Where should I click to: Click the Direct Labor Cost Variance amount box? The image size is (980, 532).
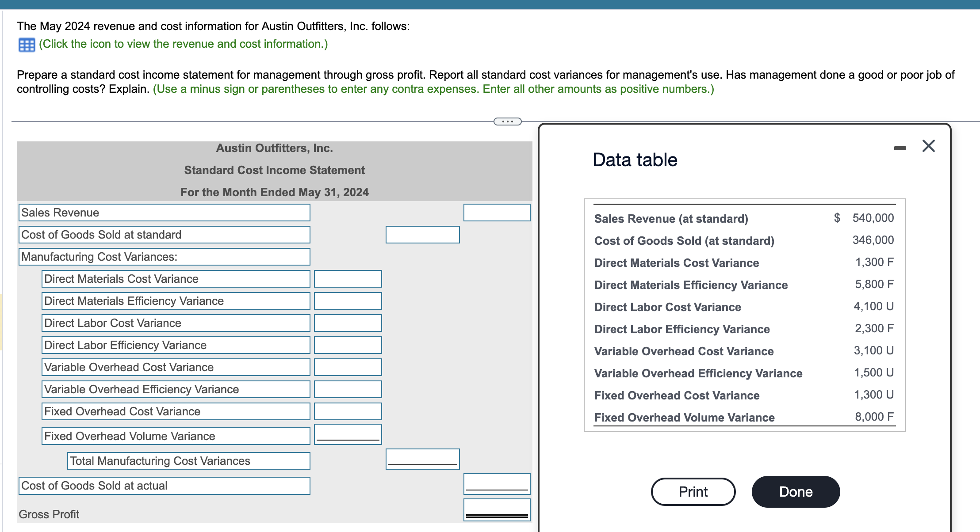348,323
